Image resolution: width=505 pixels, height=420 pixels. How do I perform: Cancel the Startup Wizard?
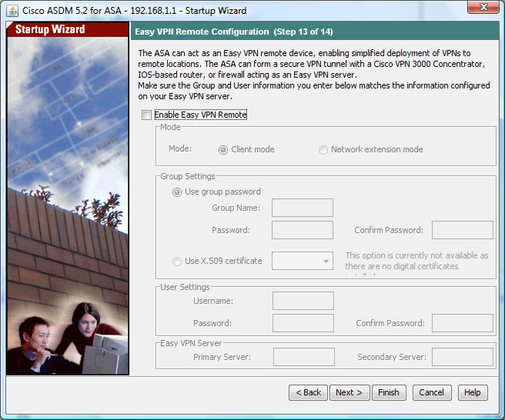(432, 392)
